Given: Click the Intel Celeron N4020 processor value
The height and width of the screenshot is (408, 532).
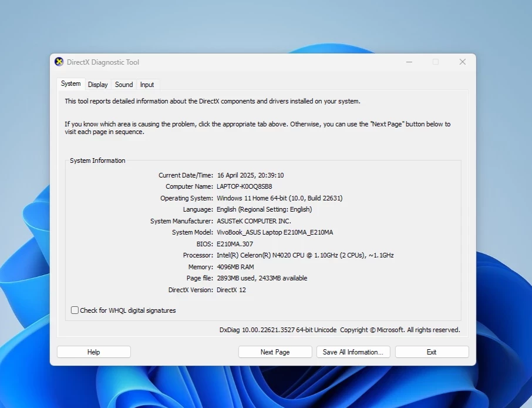Looking at the screenshot, I should 305,255.
